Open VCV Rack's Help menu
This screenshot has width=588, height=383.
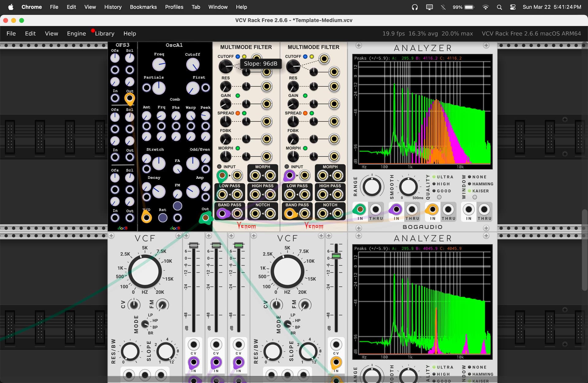(x=130, y=33)
